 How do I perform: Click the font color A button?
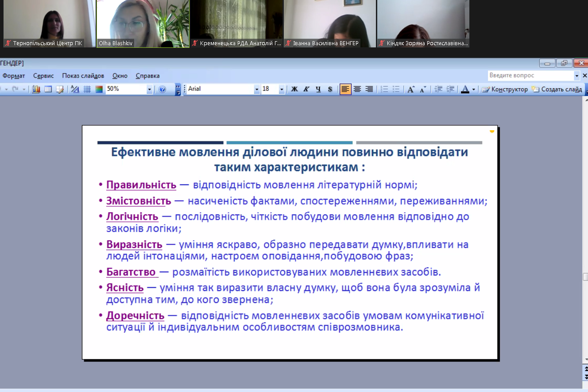465,89
